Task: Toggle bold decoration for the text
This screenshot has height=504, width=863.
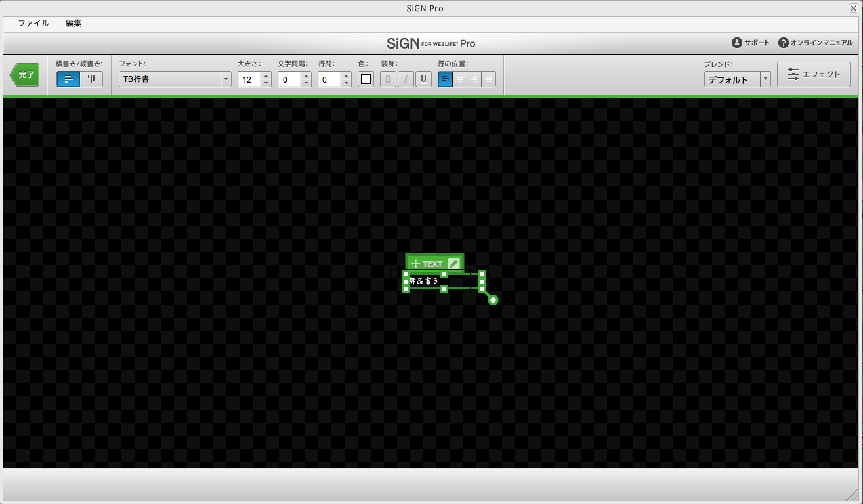Action: coord(388,79)
